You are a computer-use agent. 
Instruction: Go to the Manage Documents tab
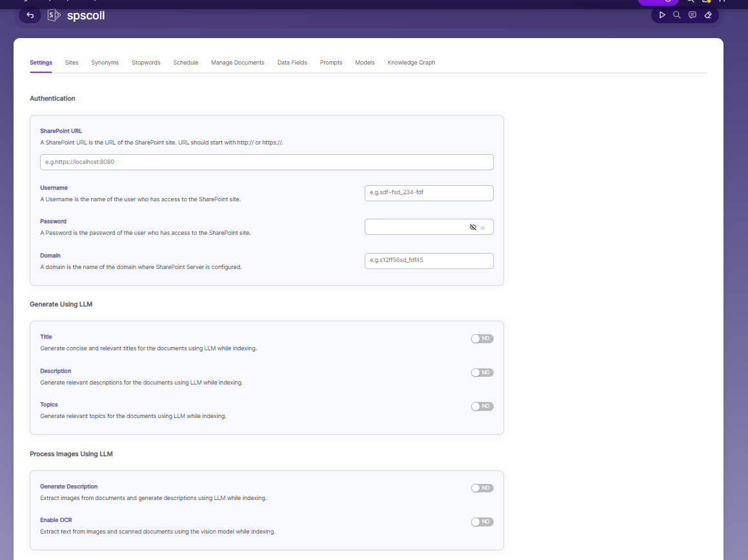coord(238,63)
